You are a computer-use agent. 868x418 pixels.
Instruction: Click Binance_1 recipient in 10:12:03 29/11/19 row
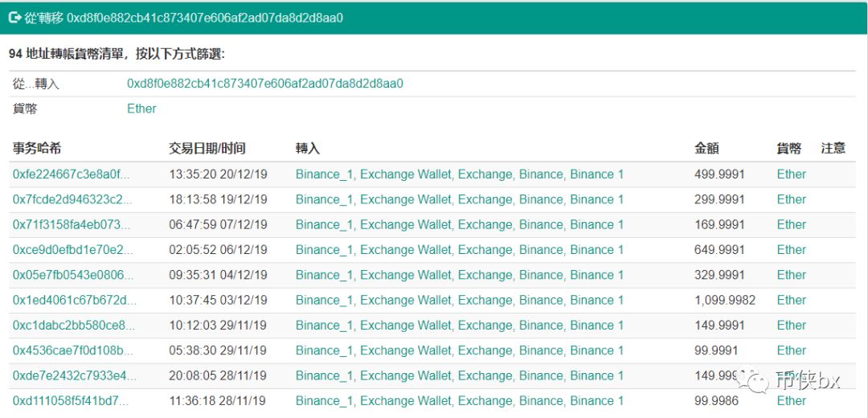[460, 326]
